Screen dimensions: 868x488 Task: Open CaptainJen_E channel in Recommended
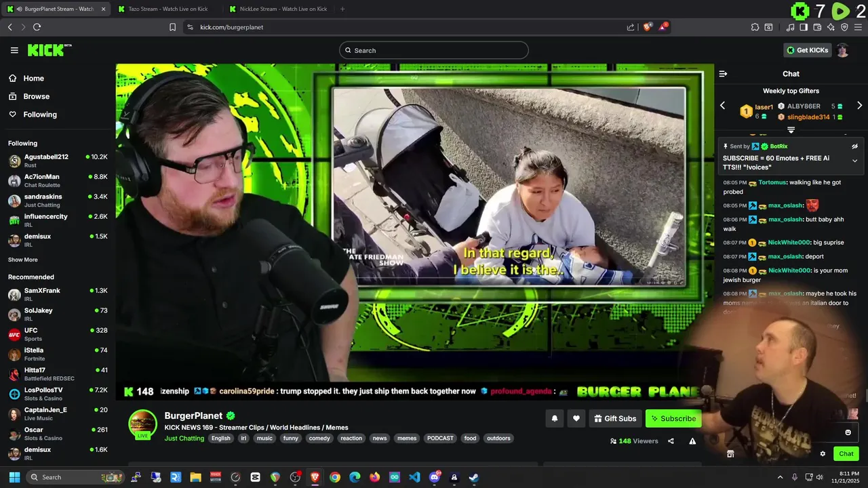[58, 413]
